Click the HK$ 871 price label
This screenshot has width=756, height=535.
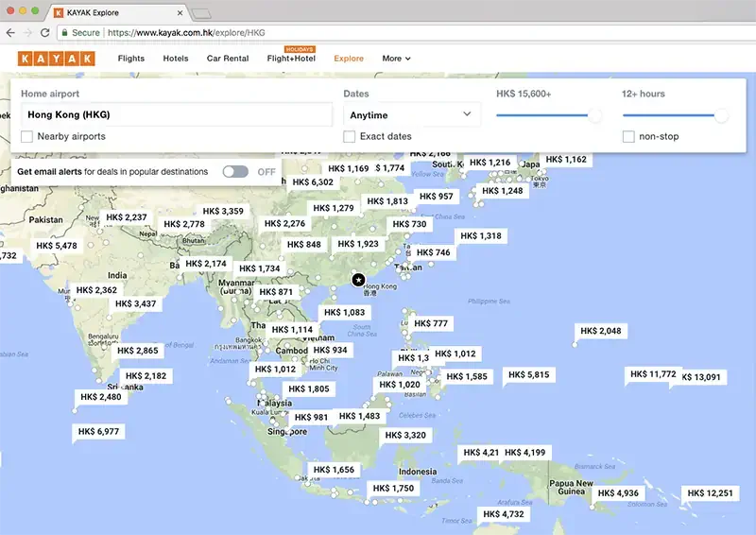click(x=276, y=292)
